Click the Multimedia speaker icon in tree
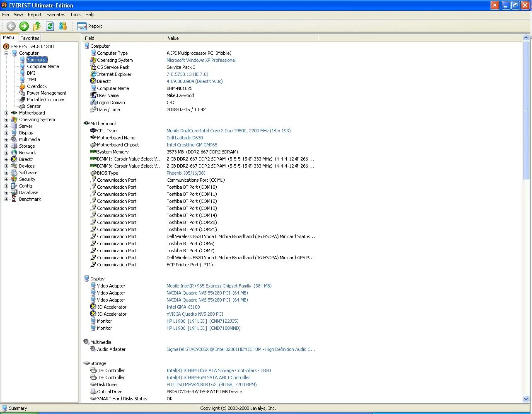This screenshot has width=532, height=414. pyautogui.click(x=14, y=139)
